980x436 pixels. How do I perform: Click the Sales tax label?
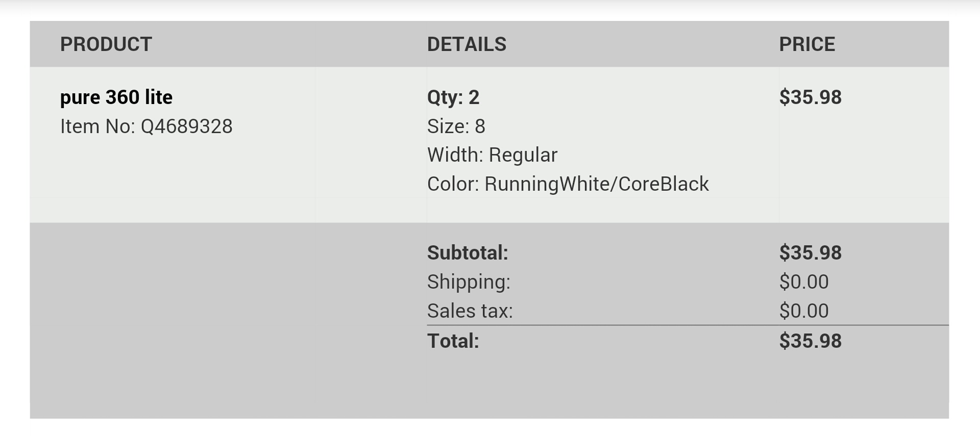point(470,311)
